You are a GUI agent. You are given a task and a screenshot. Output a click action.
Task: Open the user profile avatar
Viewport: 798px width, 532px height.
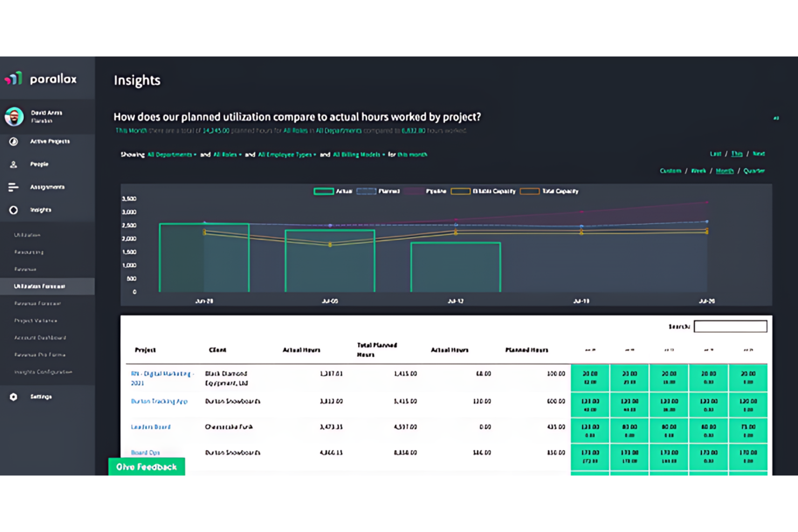point(14,116)
